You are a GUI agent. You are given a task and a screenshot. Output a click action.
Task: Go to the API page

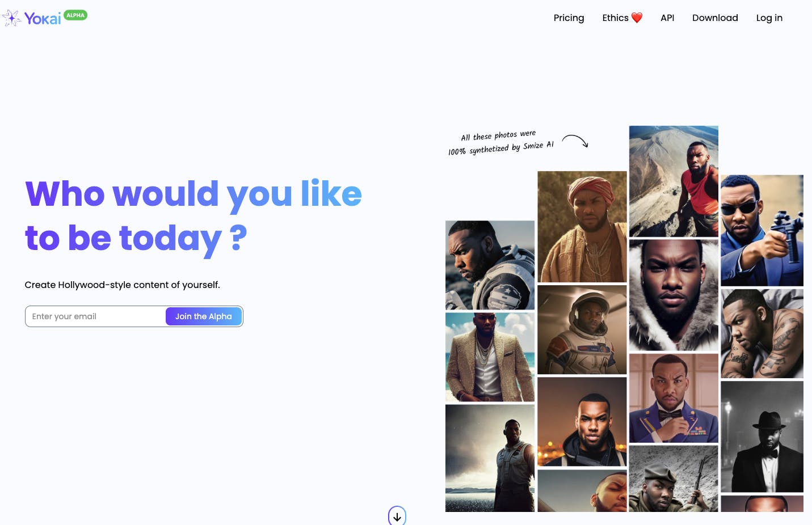(667, 18)
